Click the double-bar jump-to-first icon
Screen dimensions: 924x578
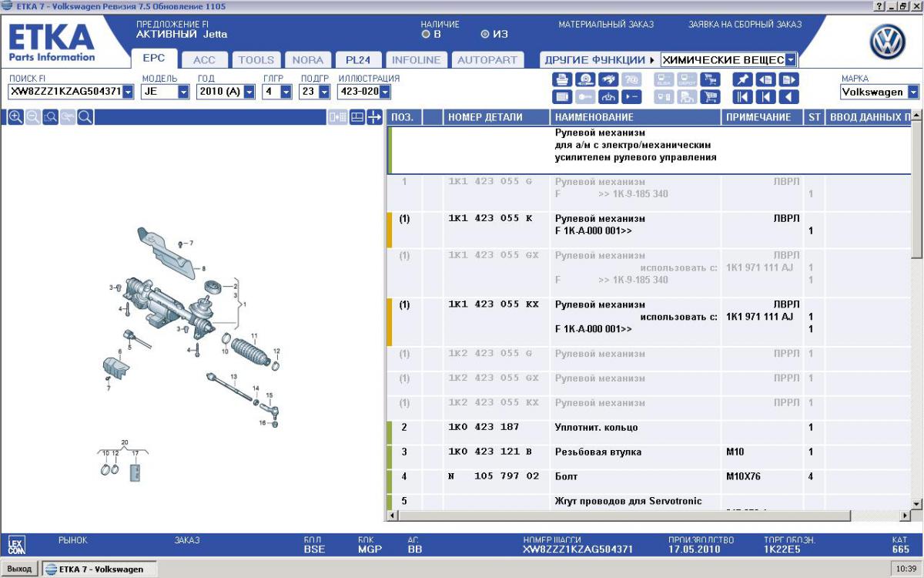(x=742, y=97)
